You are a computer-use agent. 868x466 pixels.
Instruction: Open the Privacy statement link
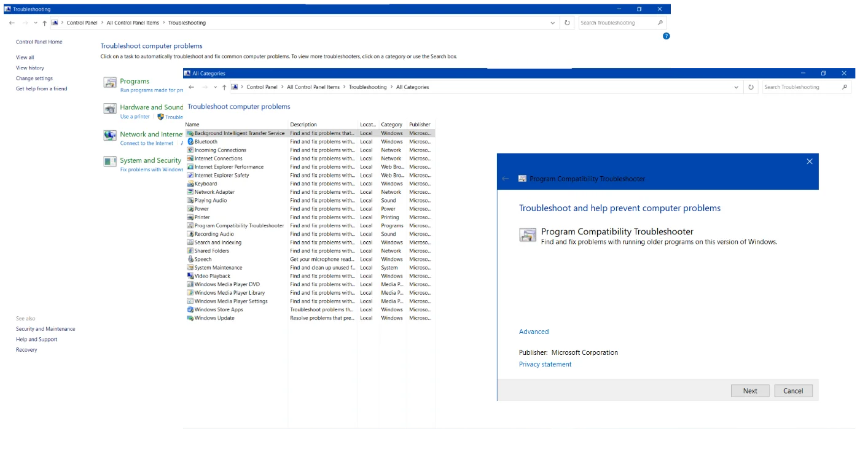click(x=545, y=365)
